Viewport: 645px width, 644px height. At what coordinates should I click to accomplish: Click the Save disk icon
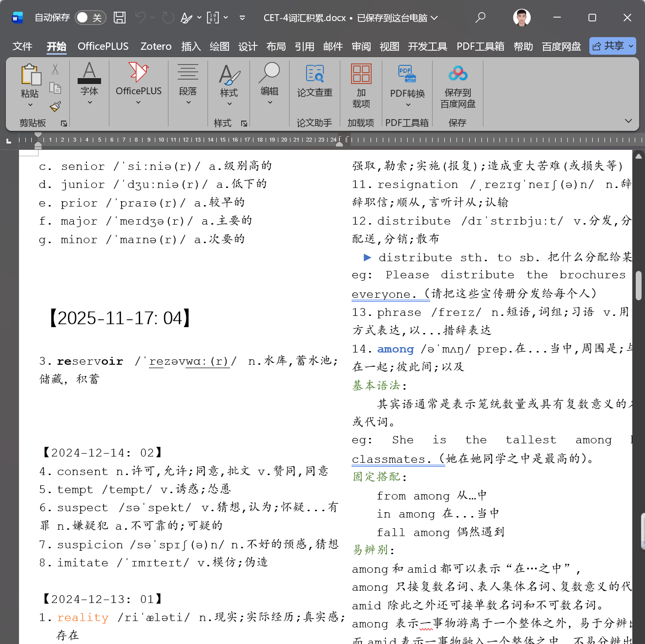coord(120,18)
